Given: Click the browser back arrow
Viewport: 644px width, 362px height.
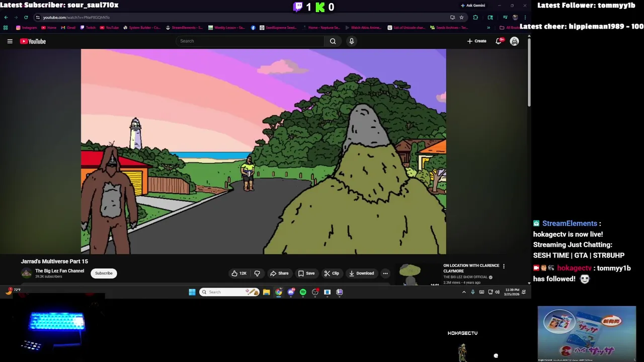Looking at the screenshot, I should click(x=6, y=17).
